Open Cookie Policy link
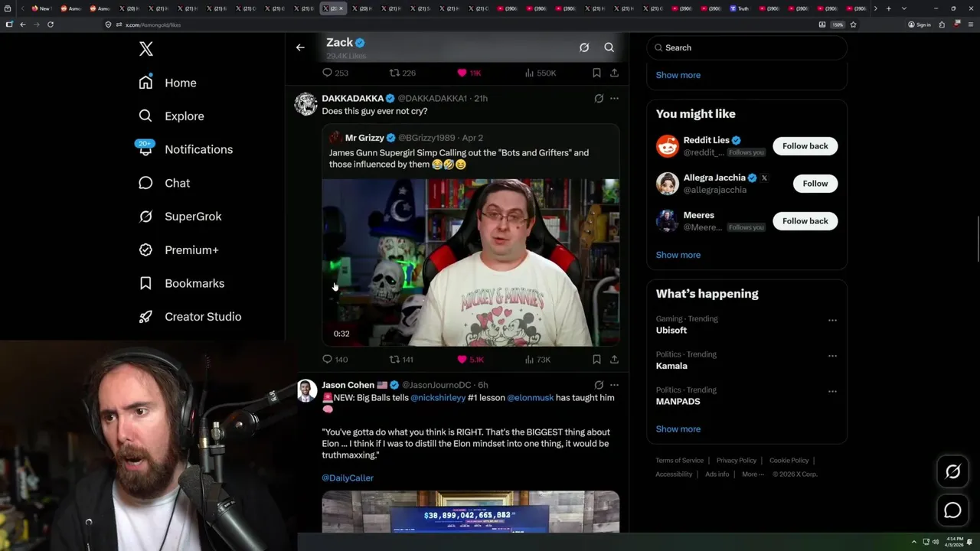The height and width of the screenshot is (551, 980). tap(789, 460)
